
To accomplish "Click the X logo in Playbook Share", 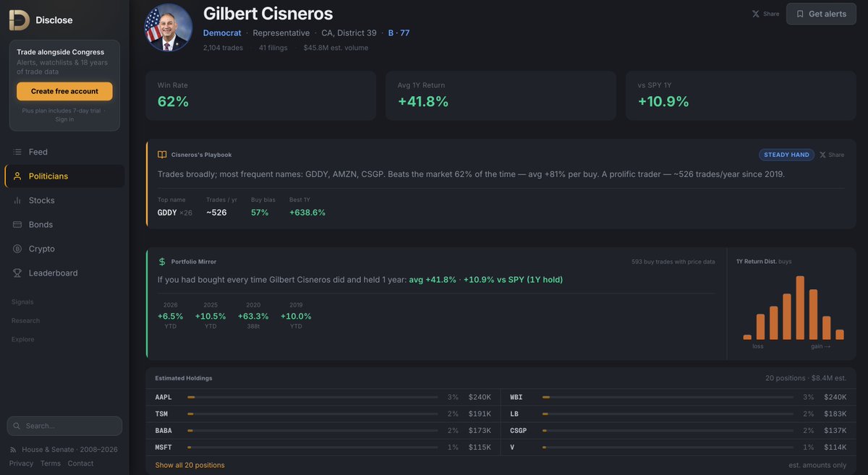I will pos(822,155).
